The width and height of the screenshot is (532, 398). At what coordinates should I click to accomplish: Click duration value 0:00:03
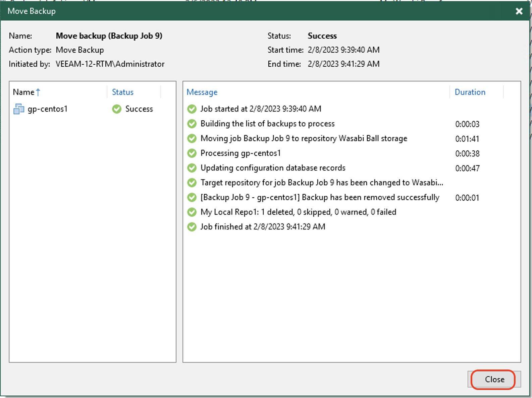pos(467,124)
